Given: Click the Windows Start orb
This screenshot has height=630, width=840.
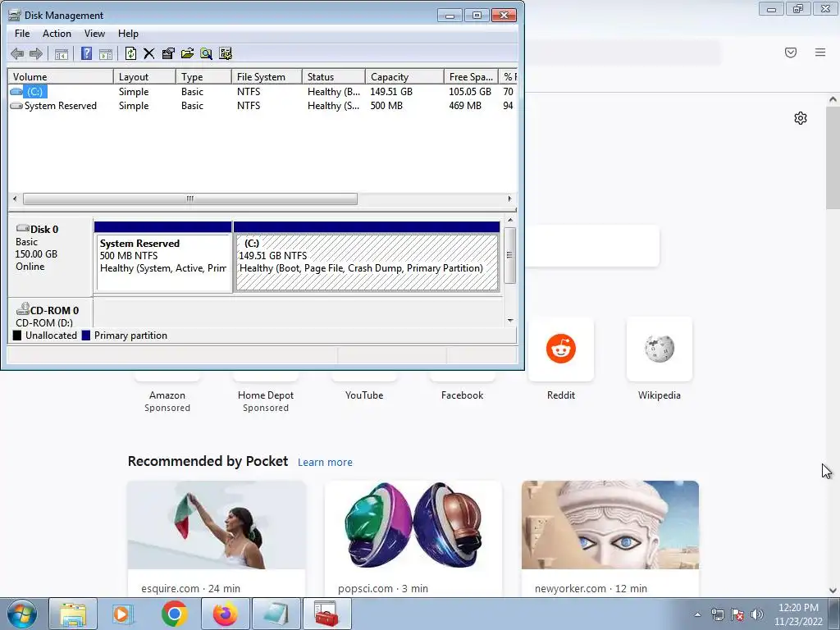Looking at the screenshot, I should coord(22,614).
